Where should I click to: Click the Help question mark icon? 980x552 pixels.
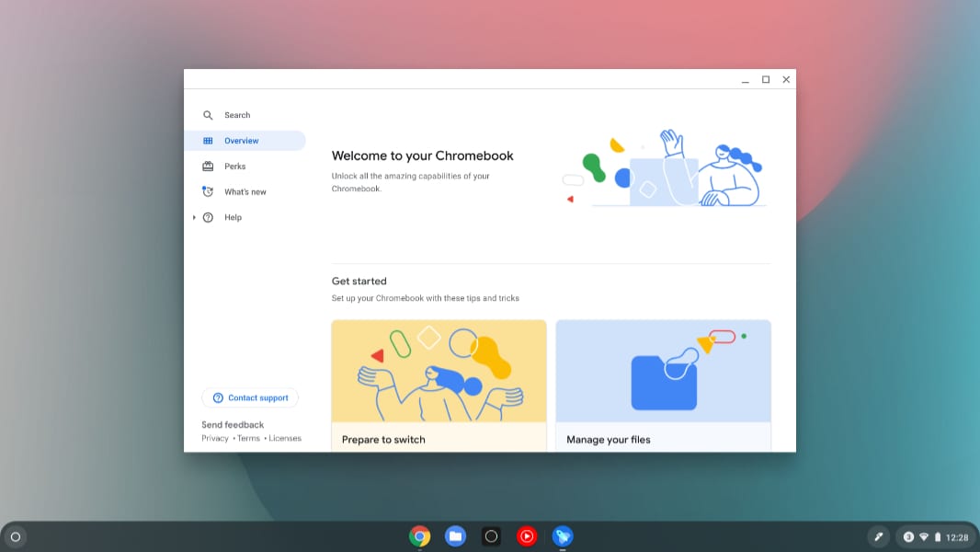pyautogui.click(x=208, y=217)
